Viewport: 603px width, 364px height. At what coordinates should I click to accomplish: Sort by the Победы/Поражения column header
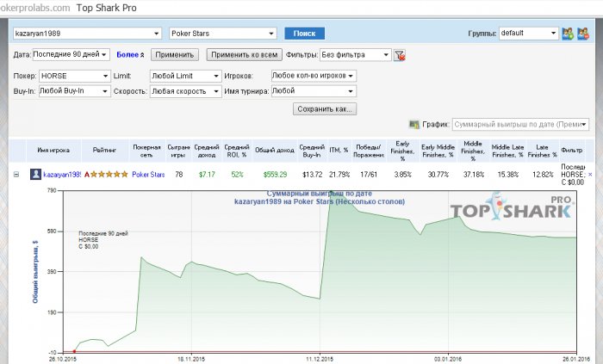(369, 151)
